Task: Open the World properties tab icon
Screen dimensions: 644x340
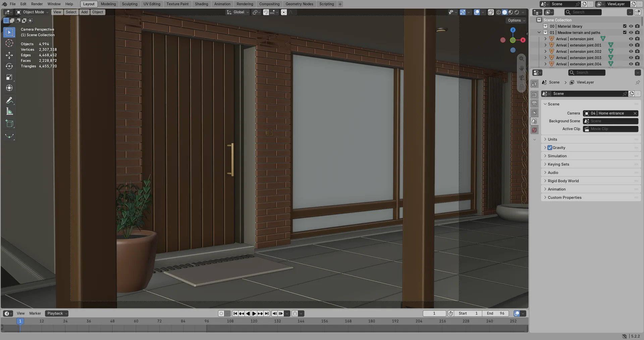Action: tap(534, 130)
